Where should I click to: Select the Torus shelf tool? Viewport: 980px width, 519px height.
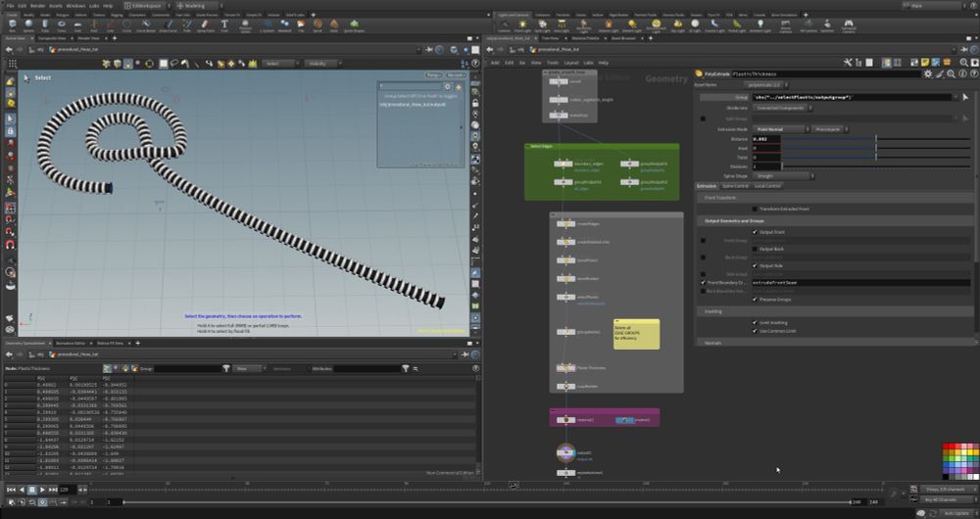(61, 25)
